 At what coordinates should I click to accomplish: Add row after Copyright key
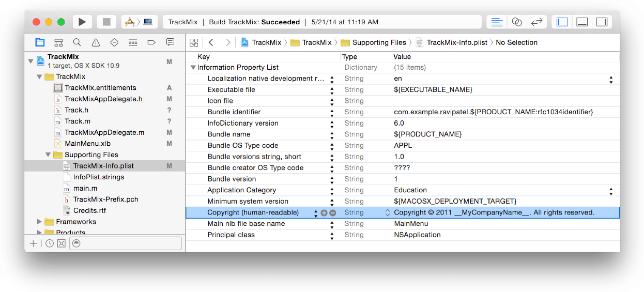pos(324,213)
